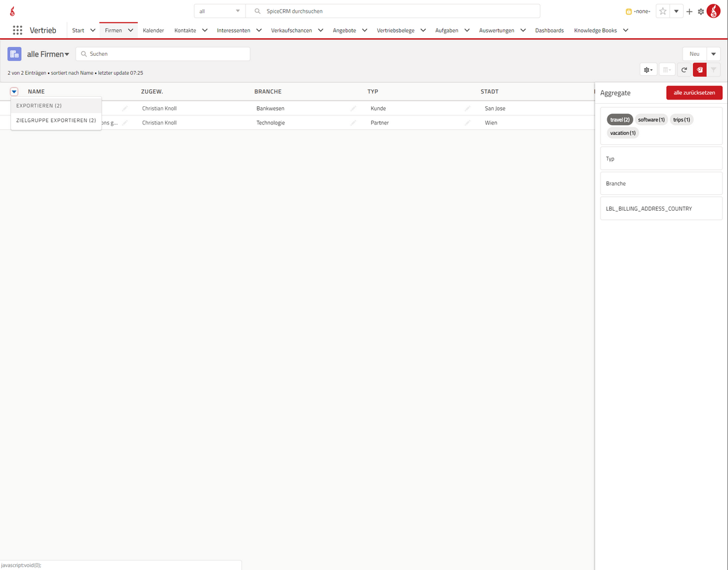
Task: Expand the Knowledge Books tab chevron
Action: point(625,30)
